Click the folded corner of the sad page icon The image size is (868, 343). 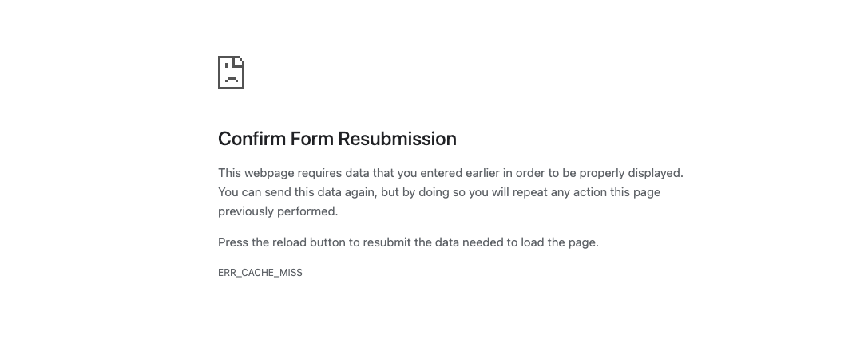[240, 61]
